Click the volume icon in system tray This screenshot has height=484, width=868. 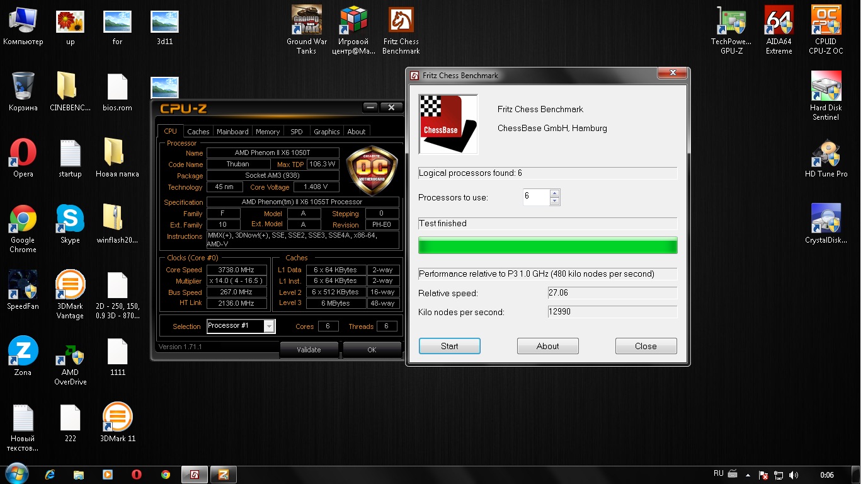[x=794, y=475]
